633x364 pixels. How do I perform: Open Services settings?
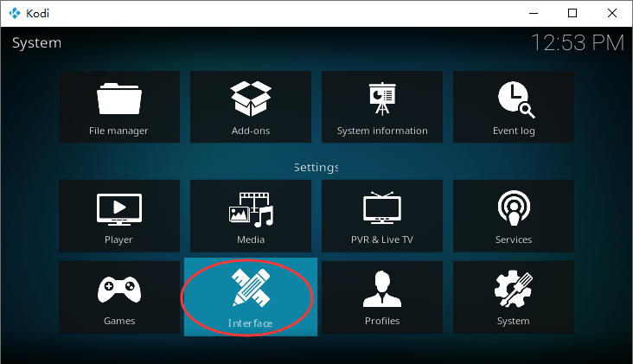pos(514,216)
